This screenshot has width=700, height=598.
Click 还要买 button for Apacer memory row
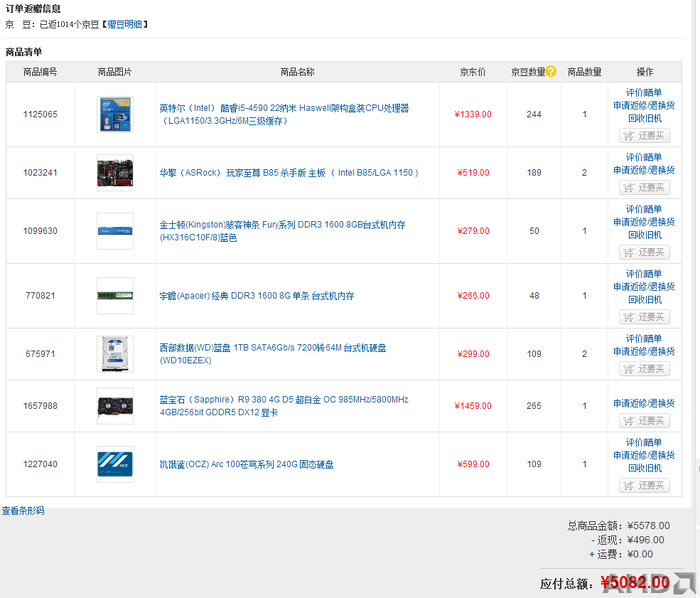click(644, 317)
